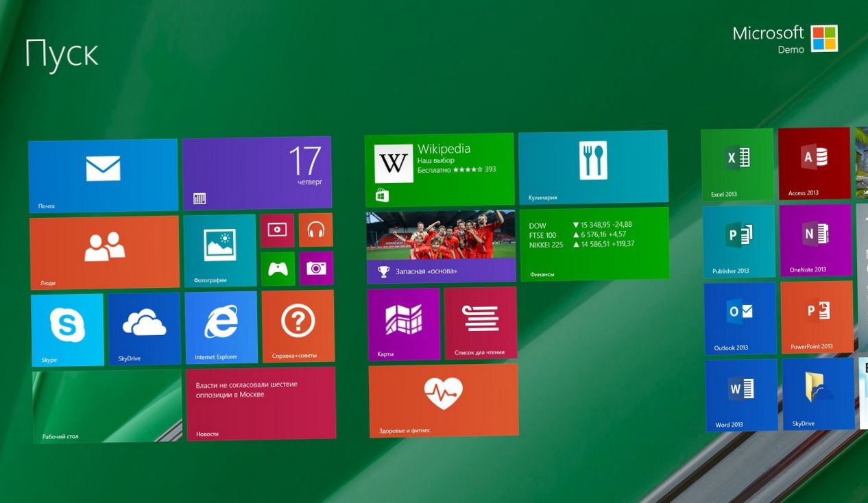Open the Новости news tile
The width and height of the screenshot is (868, 503).
(261, 403)
